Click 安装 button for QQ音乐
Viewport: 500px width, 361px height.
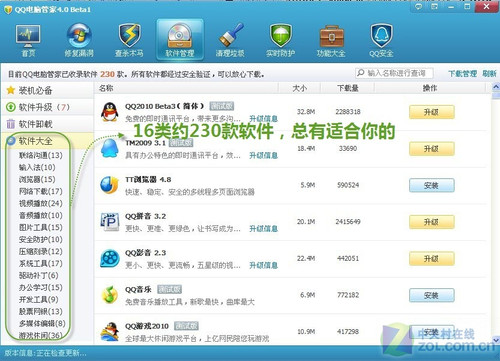click(432, 295)
